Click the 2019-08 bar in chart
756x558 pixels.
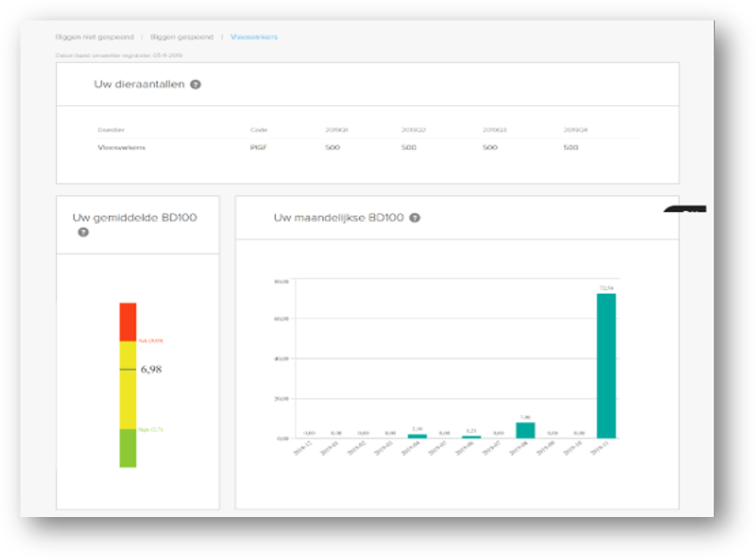tap(525, 430)
